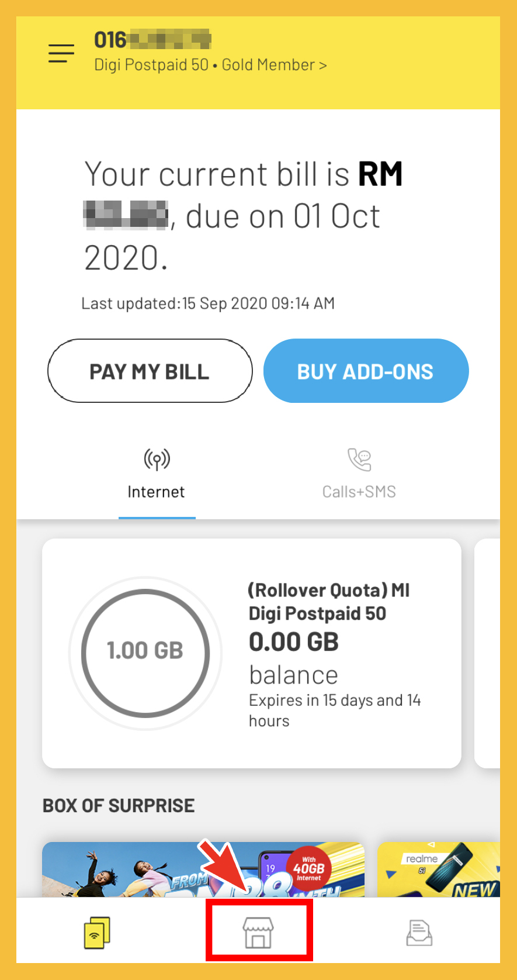This screenshot has width=517, height=980.
Task: Open the 40GB Internet promo banner
Action: tap(203, 869)
